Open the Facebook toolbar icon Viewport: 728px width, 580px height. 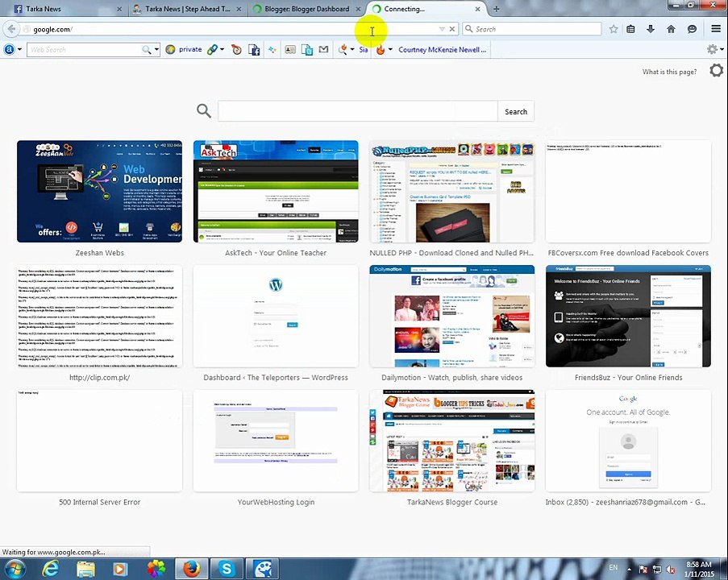point(253,50)
